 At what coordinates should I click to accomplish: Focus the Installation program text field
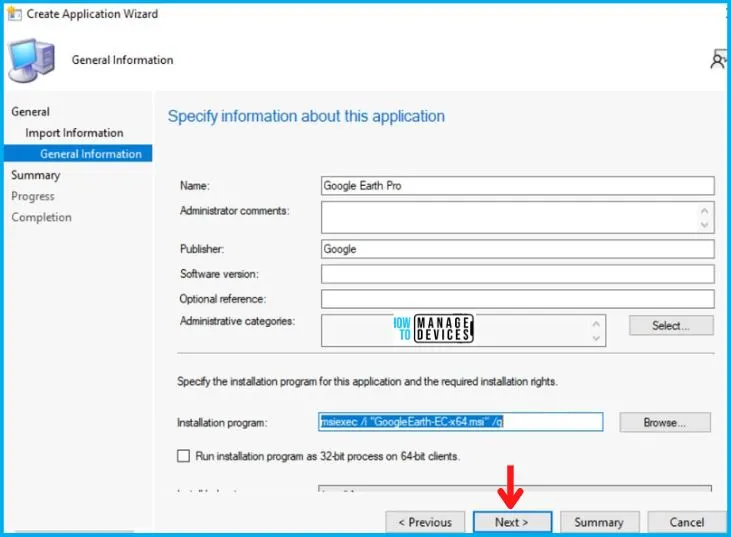coord(460,422)
